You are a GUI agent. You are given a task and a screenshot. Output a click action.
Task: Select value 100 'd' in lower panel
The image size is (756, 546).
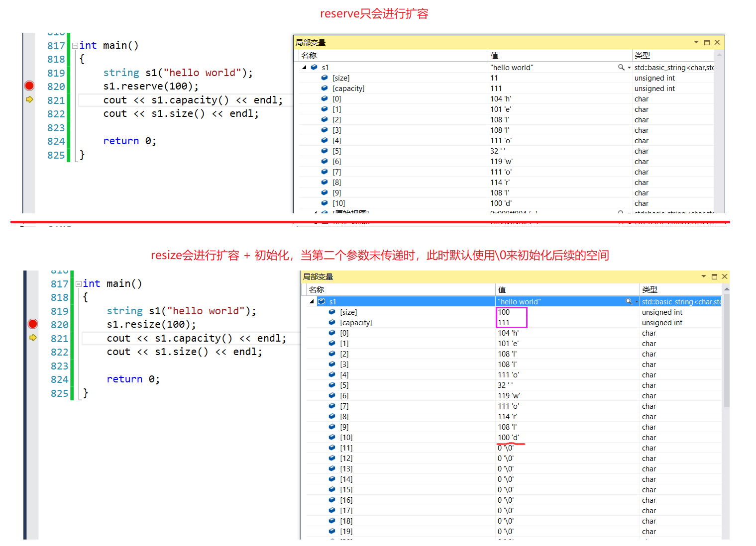tap(509, 438)
